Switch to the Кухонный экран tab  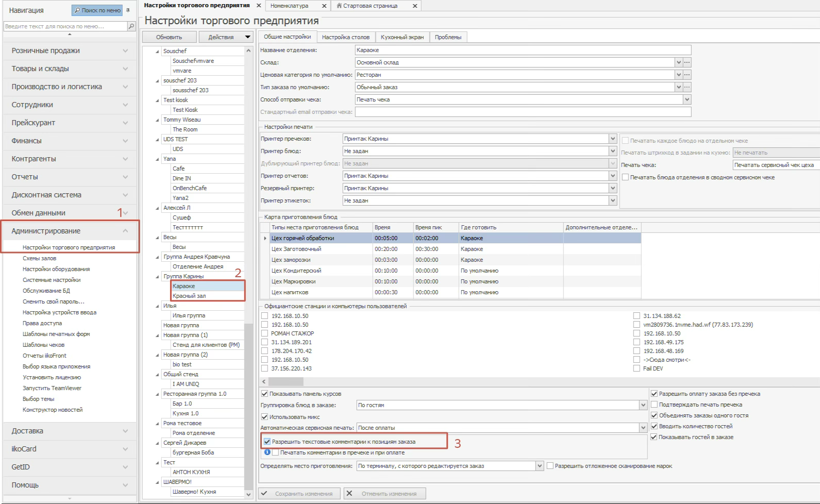[402, 37]
